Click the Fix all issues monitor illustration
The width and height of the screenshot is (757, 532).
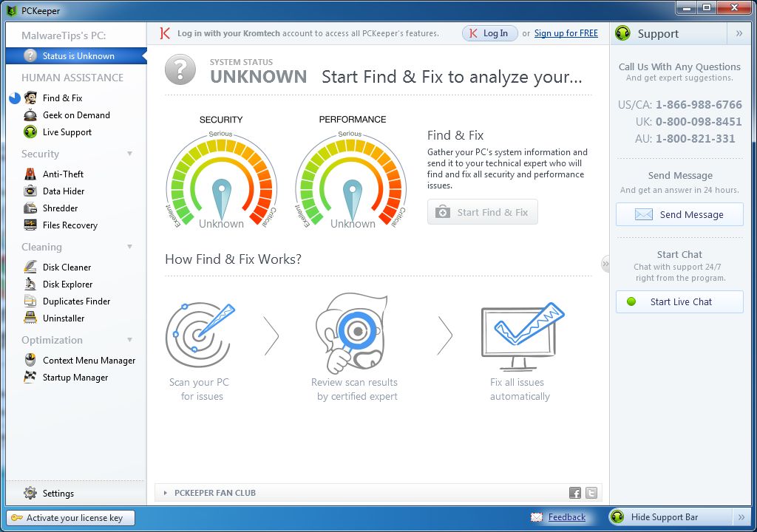coord(522,336)
